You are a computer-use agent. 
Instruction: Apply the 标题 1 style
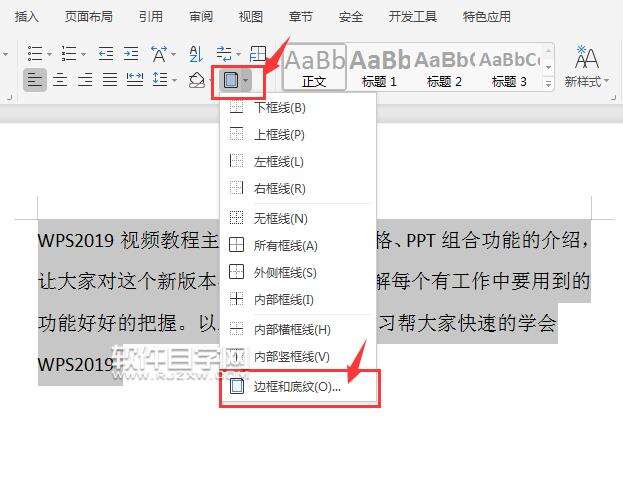[x=379, y=68]
